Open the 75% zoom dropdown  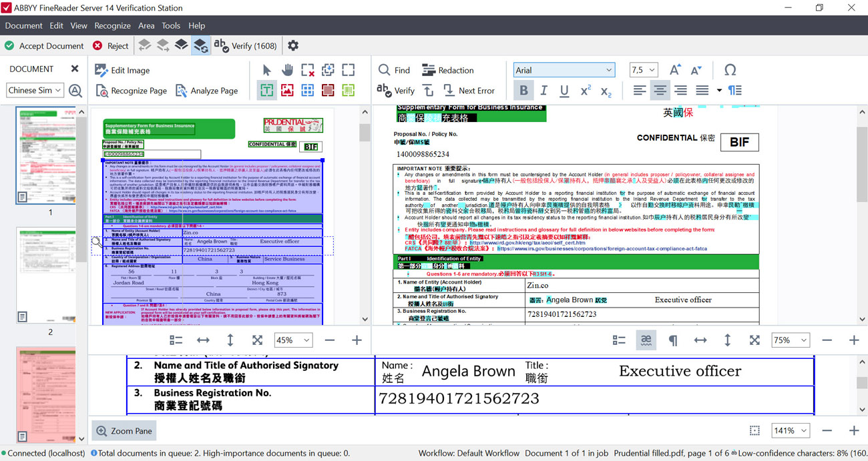coord(791,340)
